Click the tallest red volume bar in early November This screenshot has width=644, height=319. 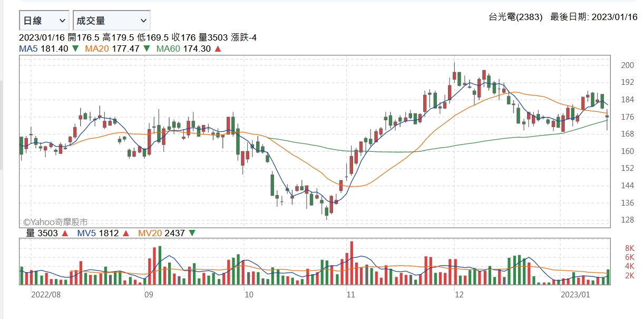coord(352,263)
